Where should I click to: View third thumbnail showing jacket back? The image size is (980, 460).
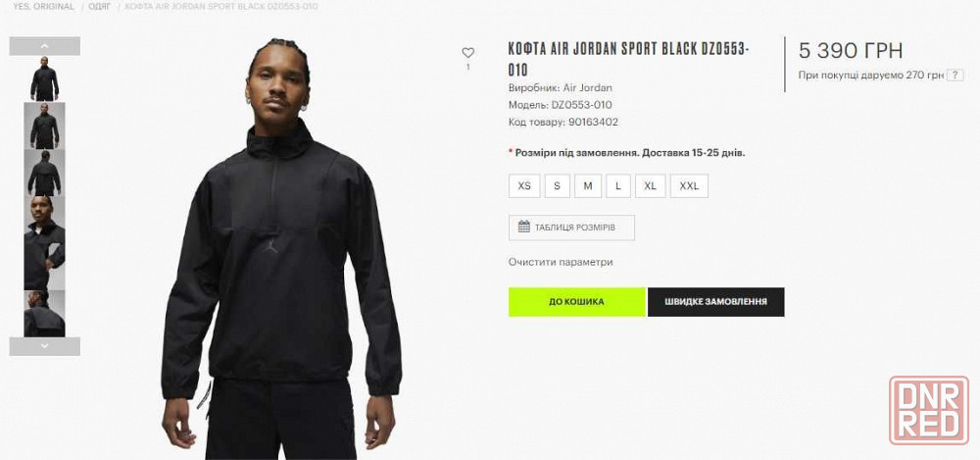click(x=44, y=173)
